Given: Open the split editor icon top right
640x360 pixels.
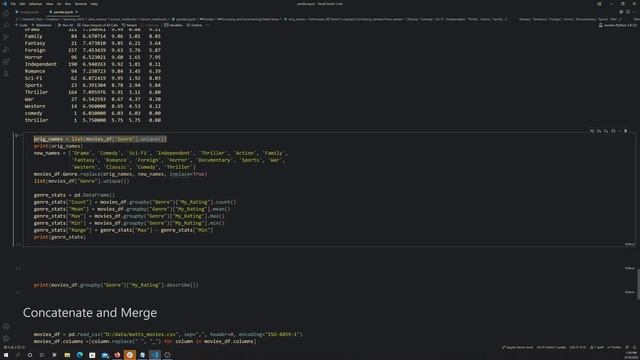Looking at the screenshot, I should pyautogui.click(x=628, y=12).
